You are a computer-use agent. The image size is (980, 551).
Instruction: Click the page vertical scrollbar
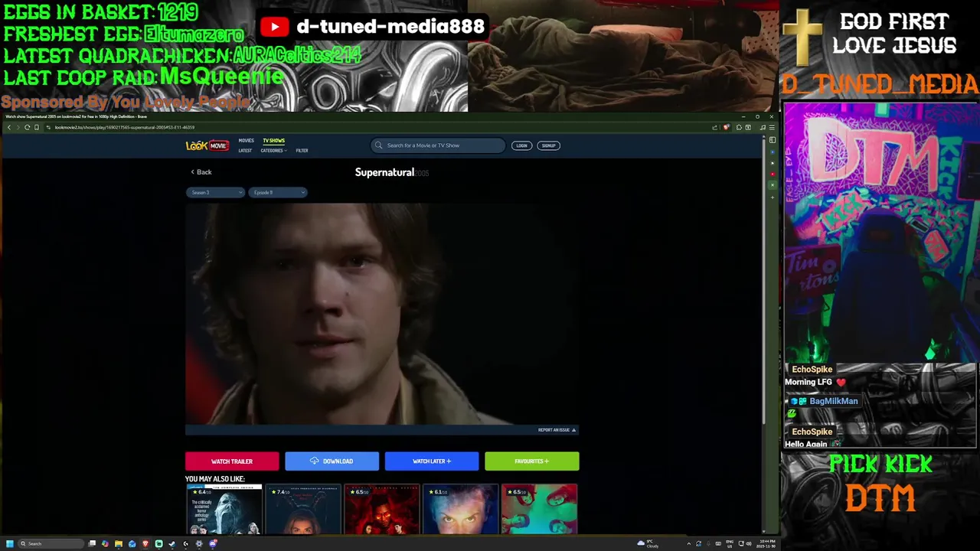tap(763, 283)
